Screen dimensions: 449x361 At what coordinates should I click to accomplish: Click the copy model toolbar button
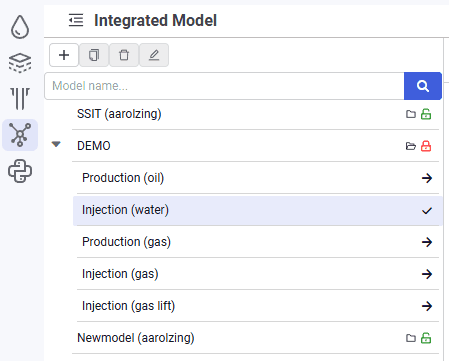[94, 55]
